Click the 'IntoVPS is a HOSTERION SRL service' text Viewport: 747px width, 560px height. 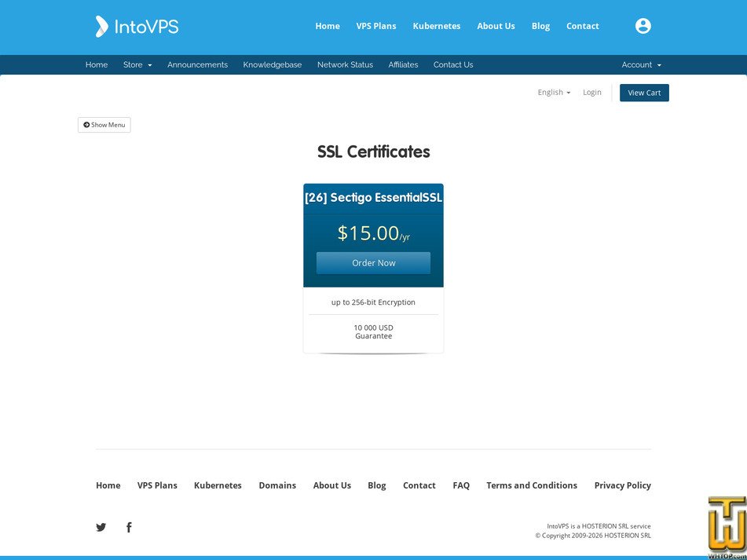pyautogui.click(x=599, y=526)
